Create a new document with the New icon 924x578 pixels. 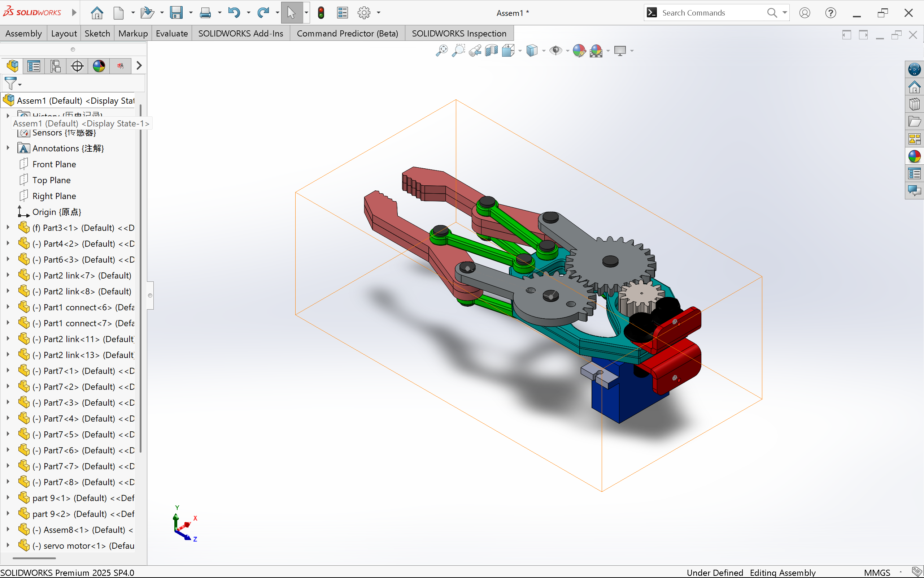119,13
